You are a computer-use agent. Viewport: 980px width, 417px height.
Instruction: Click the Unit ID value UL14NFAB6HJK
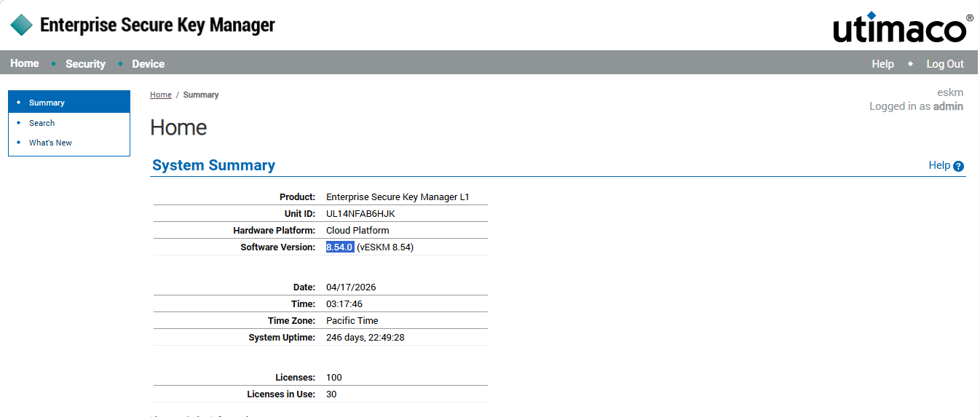pos(360,214)
